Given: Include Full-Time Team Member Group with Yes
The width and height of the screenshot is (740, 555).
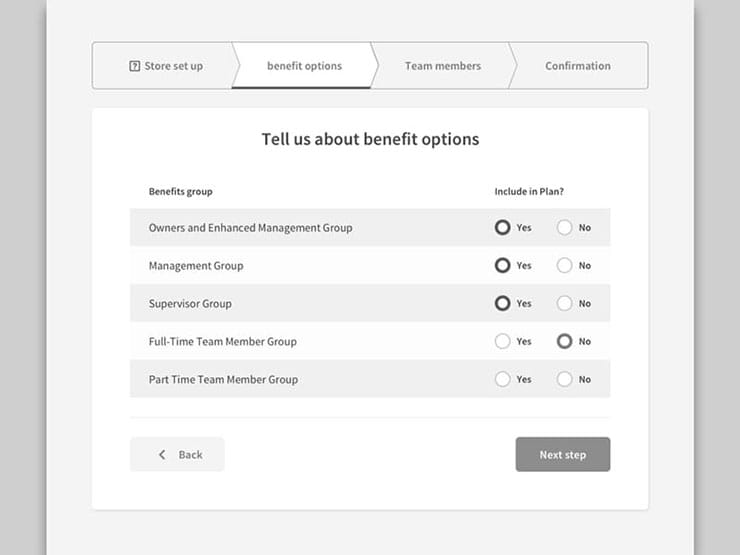Looking at the screenshot, I should pyautogui.click(x=502, y=342).
